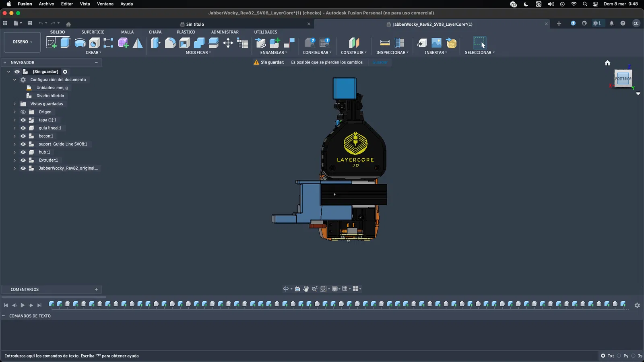Click the POSTERIOR face of the ViewCube

pos(623,78)
